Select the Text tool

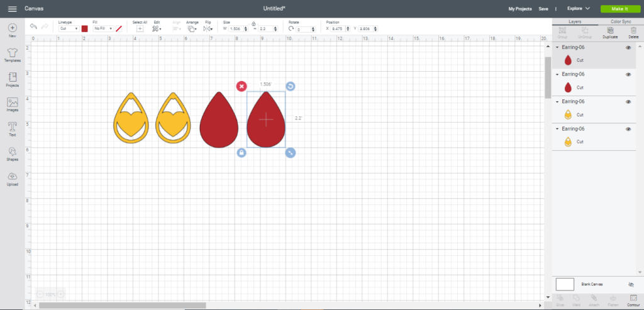pyautogui.click(x=12, y=128)
